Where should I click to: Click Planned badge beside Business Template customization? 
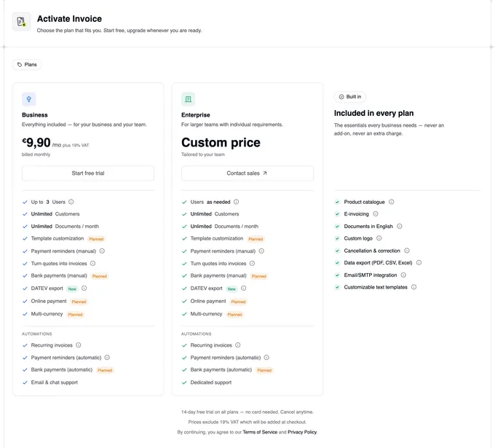96,239
